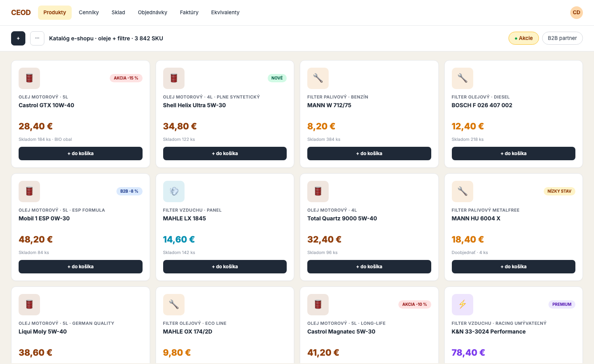Click the AKCIA -10 % badge
The height and width of the screenshot is (364, 594).
click(x=415, y=305)
